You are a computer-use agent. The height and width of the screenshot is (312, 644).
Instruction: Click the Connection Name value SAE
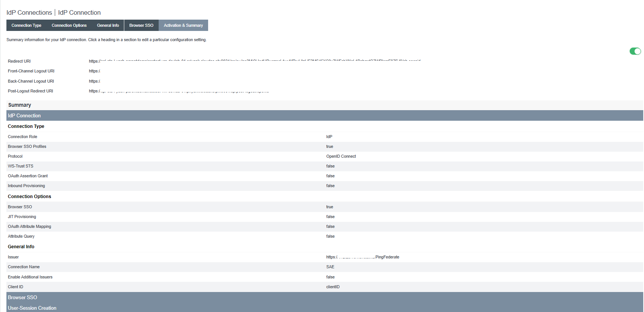(x=330, y=267)
